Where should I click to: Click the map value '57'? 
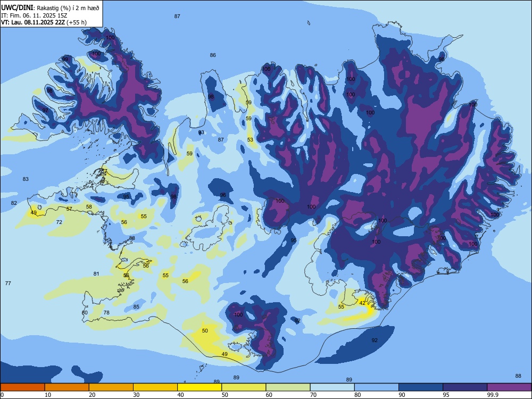tap(69, 209)
